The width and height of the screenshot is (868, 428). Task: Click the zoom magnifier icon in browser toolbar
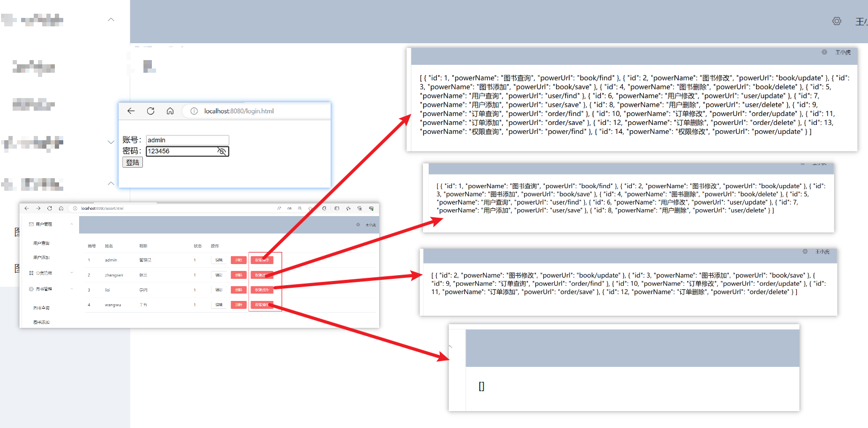[x=300, y=208]
